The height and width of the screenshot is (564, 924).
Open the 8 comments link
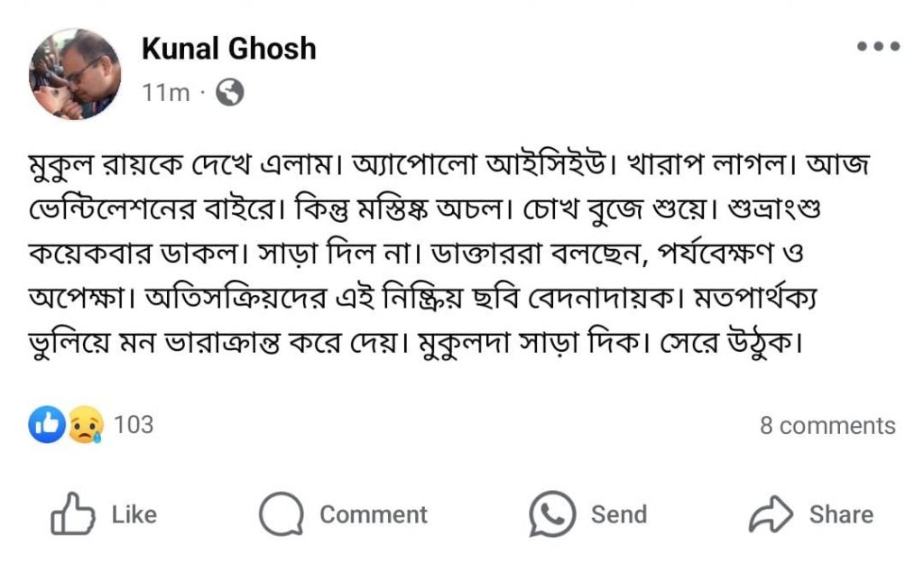(x=827, y=426)
